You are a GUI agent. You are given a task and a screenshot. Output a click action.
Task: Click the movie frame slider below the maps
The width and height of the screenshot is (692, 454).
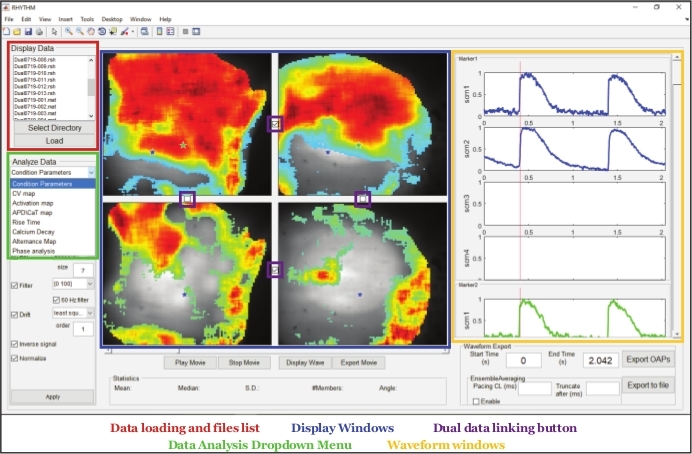275,352
